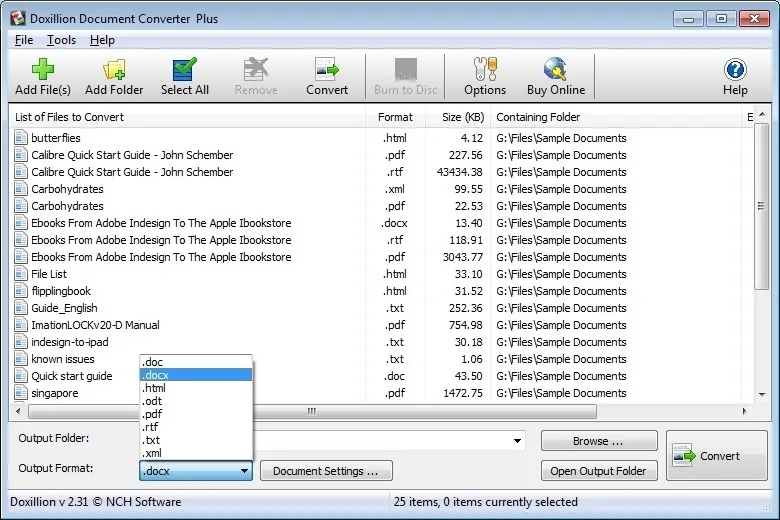Select Ebooks From Adobe Indesign 3043.77 KB row
Viewport: 780px width, 520px height.
381,257
